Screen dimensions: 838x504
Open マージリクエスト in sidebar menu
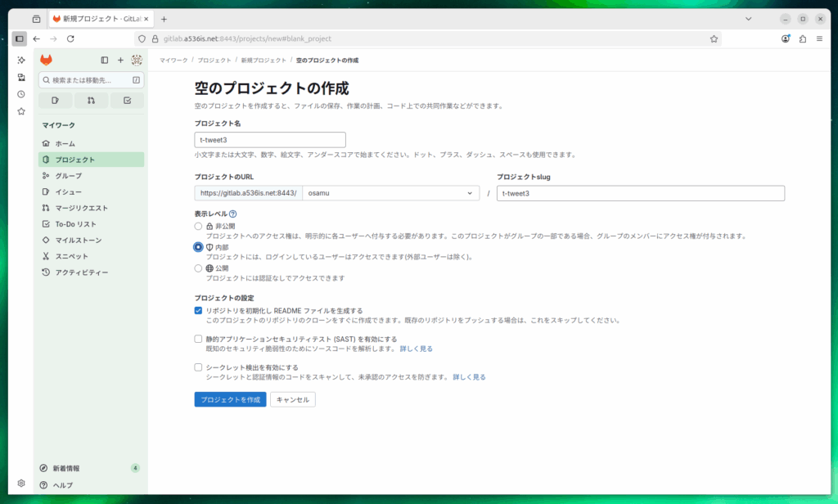coord(81,208)
